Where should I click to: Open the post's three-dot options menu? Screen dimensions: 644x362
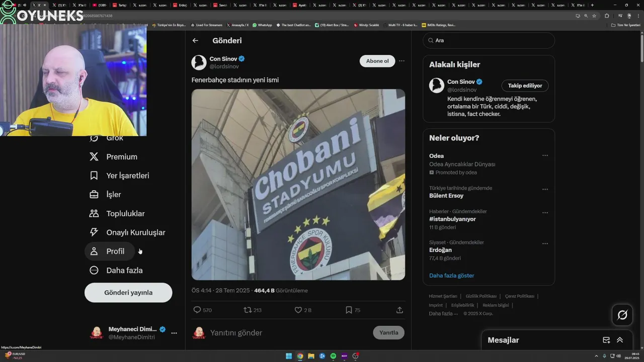pyautogui.click(x=401, y=61)
